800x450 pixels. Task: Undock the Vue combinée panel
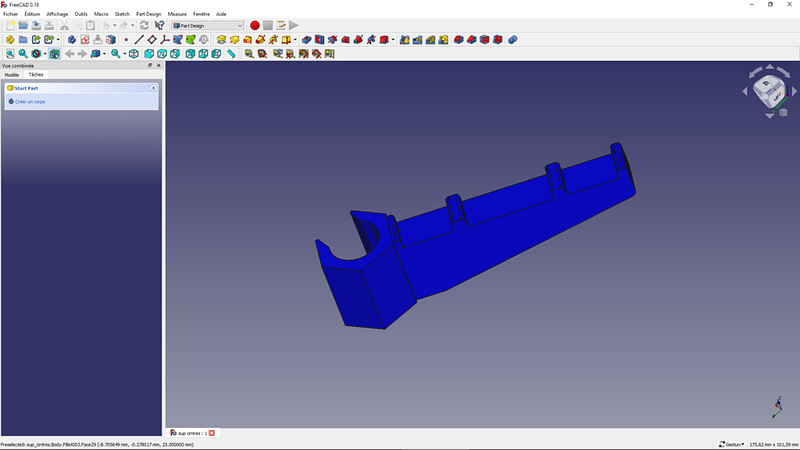(150, 65)
